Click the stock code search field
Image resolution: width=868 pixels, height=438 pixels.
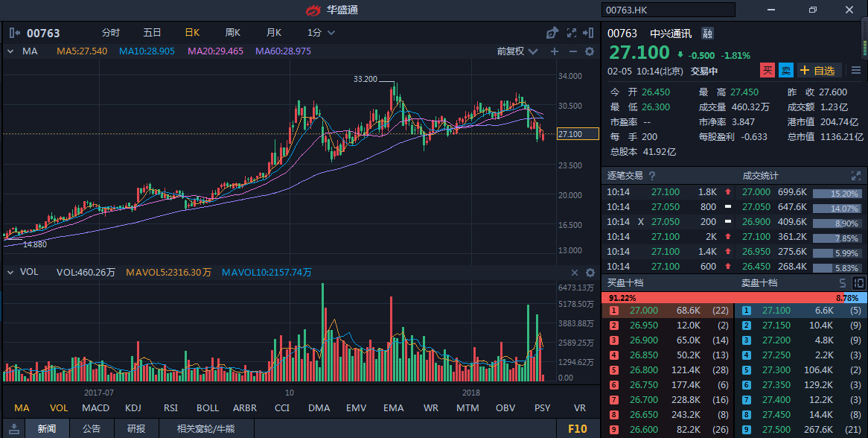(x=668, y=10)
